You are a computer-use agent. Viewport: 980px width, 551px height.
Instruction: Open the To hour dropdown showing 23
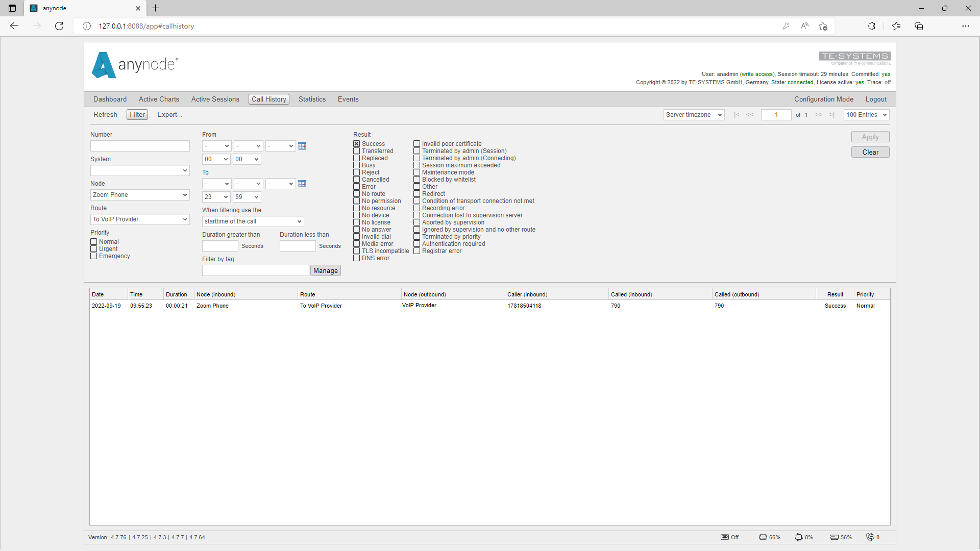click(216, 197)
